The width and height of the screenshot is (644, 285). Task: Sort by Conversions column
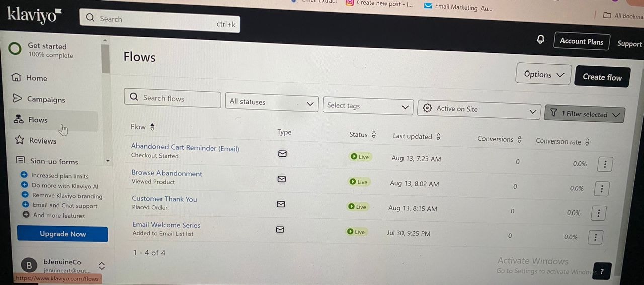coord(519,139)
